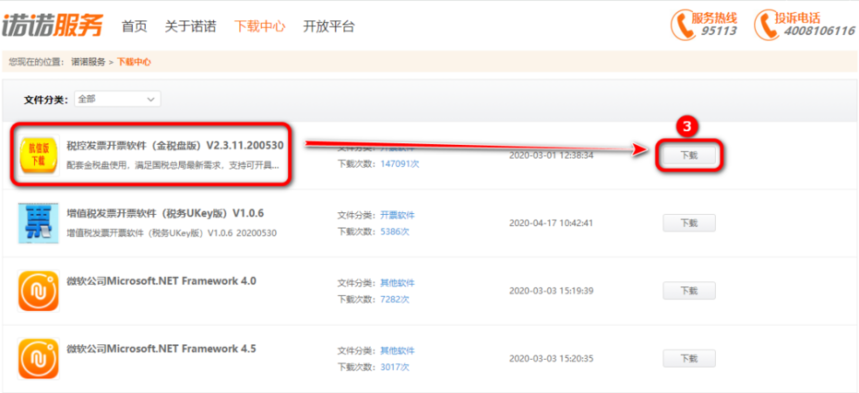The height and width of the screenshot is (393, 859).
Task: Download Microsoft.NET Framework 4.0
Action: pos(689,291)
